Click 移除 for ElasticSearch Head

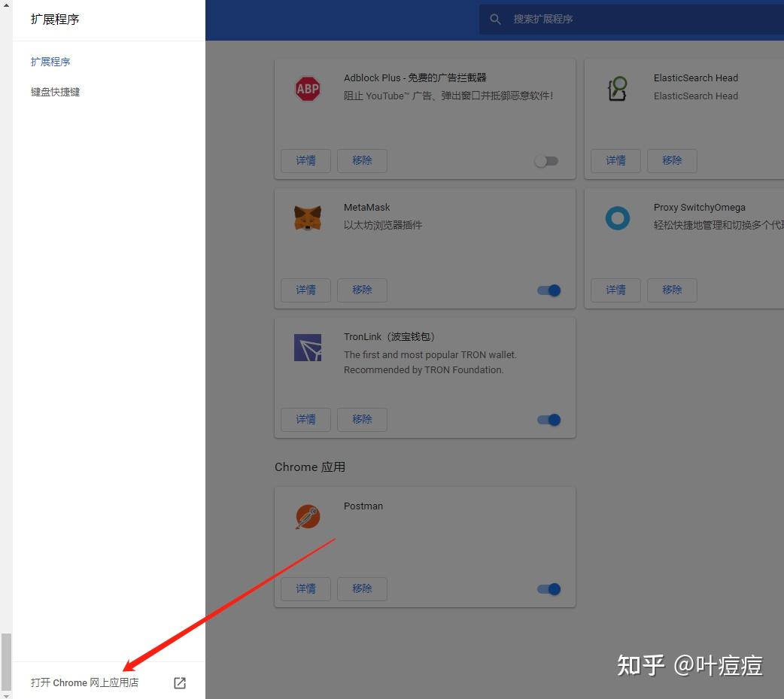672,160
